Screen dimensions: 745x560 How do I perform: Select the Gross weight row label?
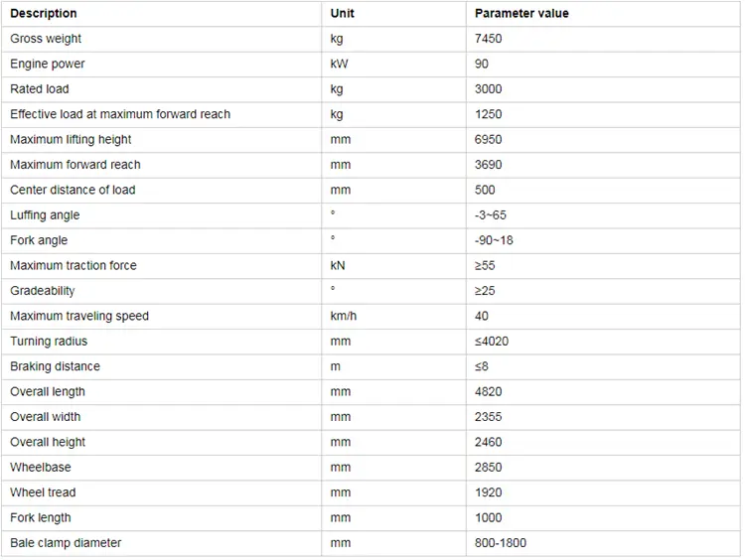[46, 39]
